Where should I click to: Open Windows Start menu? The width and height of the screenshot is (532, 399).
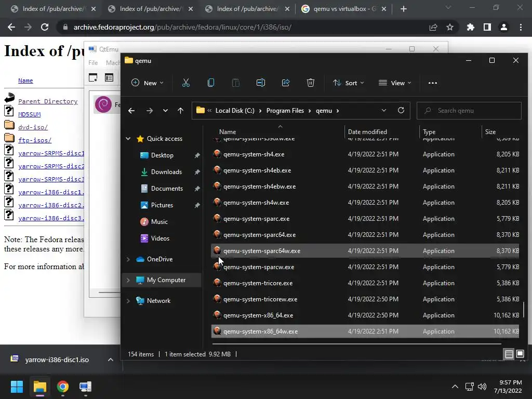tap(17, 387)
